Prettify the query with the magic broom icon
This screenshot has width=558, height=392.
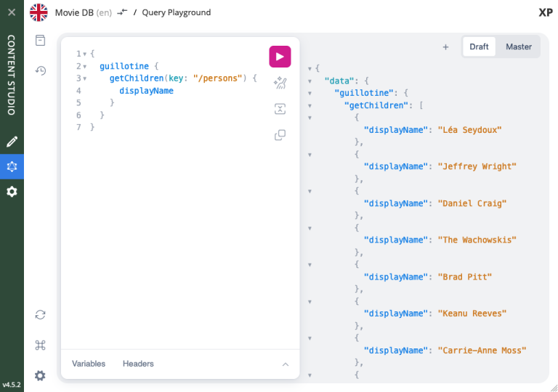coord(280,83)
